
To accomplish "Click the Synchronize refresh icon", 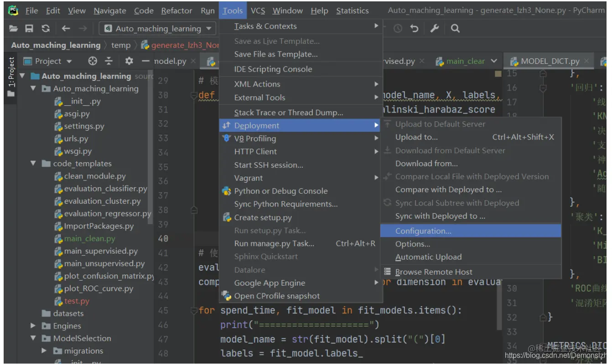I will [45, 28].
